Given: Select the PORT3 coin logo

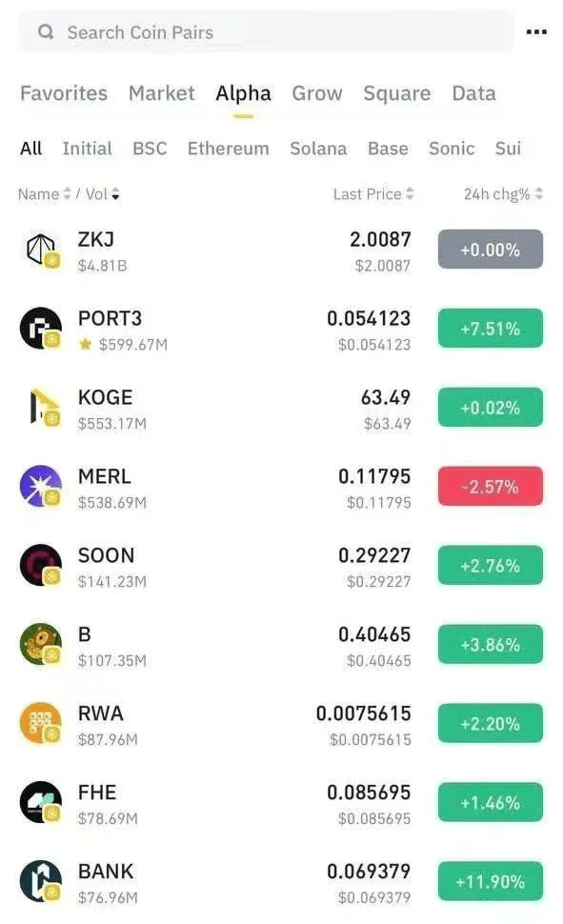Looking at the screenshot, I should (x=41, y=329).
